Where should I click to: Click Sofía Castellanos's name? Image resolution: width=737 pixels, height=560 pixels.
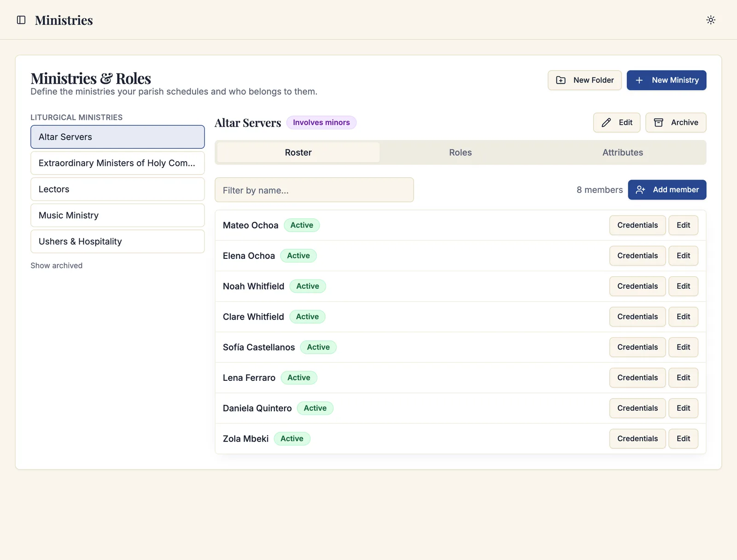pos(259,347)
